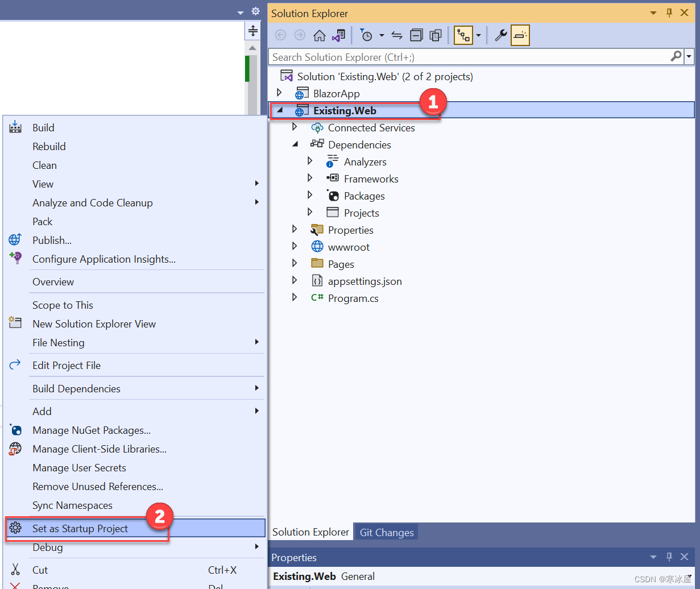
Task: Enable the Preview Selected Items icon
Action: coord(520,35)
